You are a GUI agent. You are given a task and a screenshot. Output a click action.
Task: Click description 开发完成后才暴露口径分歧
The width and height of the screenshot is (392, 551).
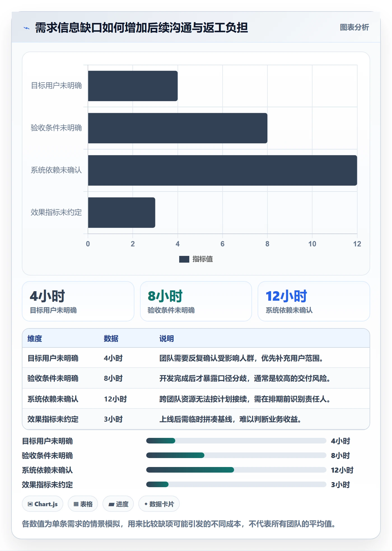(203, 378)
